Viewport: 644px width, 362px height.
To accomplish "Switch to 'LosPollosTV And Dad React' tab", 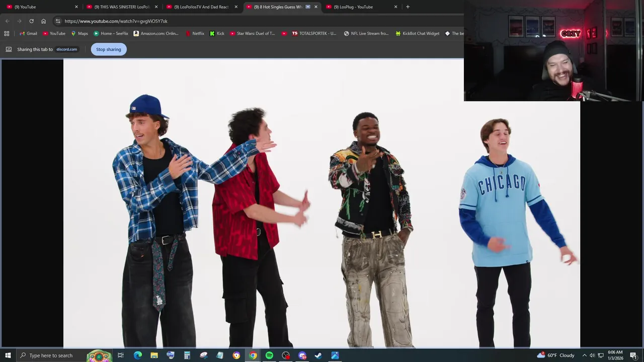I will pyautogui.click(x=200, y=7).
